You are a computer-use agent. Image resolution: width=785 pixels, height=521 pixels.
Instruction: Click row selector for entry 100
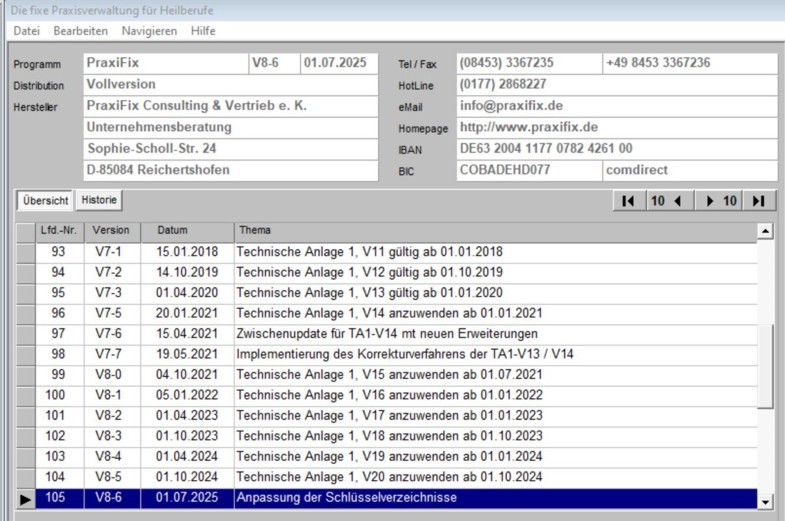click(x=26, y=396)
